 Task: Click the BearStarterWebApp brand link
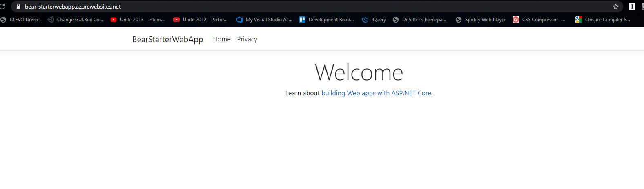pos(167,39)
